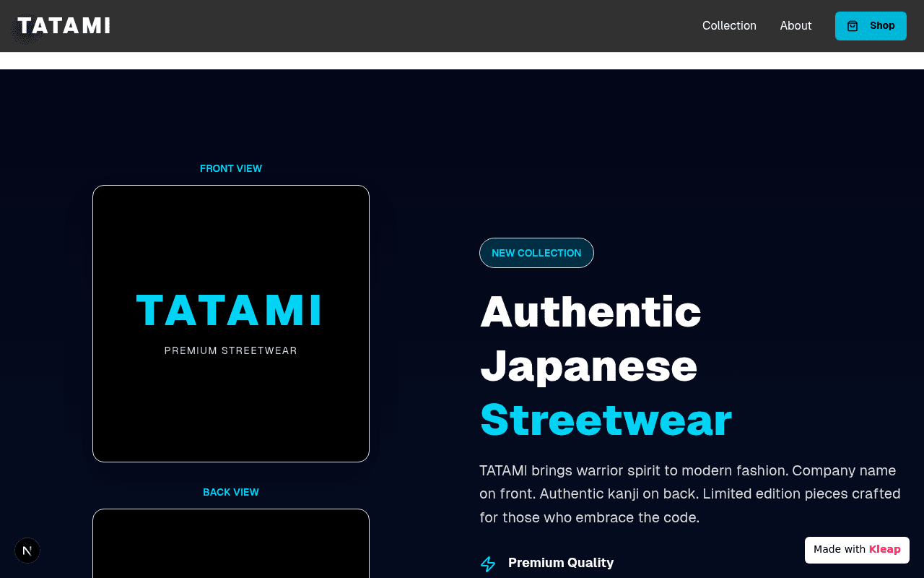Open the About nav link
Viewport: 924px width, 578px height.
796,26
